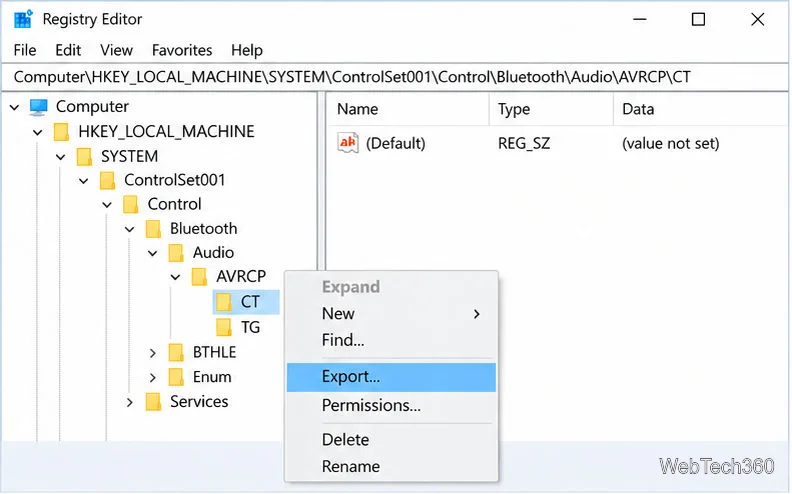Collapse the HKEY_LOCAL_MACHINE node

(38, 132)
